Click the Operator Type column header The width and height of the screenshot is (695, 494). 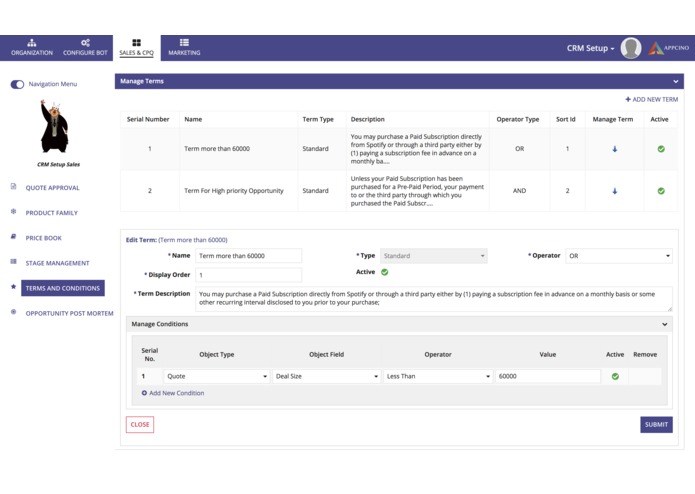[518, 119]
